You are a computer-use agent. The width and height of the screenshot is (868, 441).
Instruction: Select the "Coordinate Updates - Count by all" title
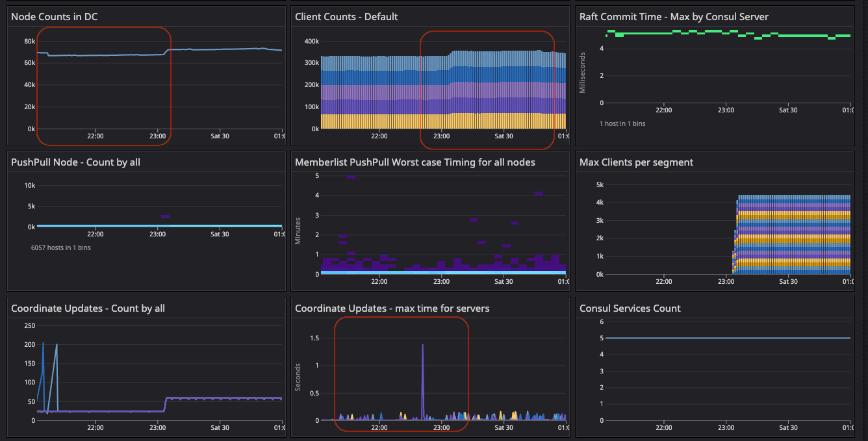point(88,309)
